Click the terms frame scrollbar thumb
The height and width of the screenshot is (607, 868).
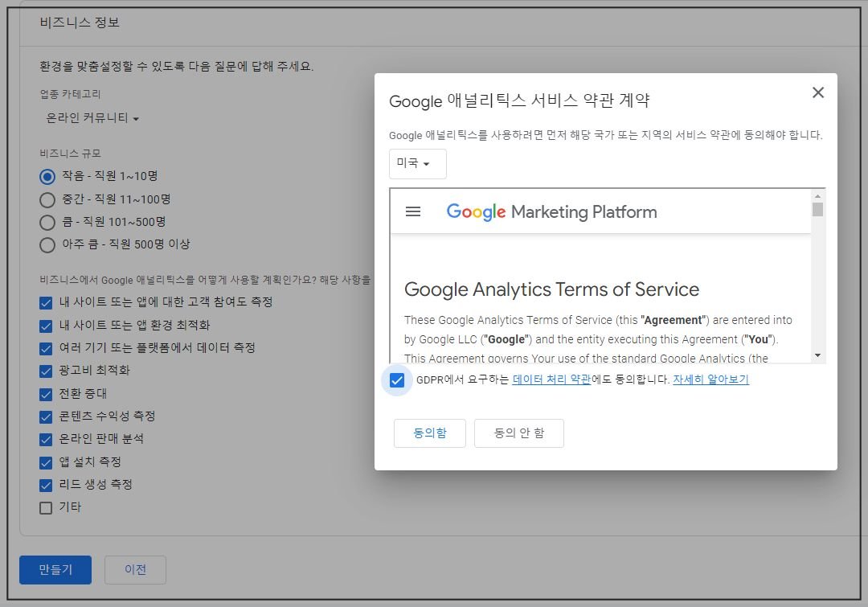click(817, 210)
